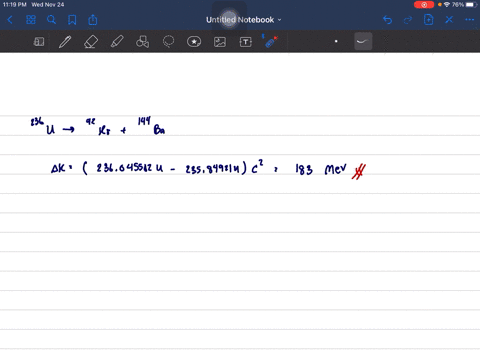Tap the red screen recording indicator
This screenshot has width=480, height=360.
click(424, 5)
